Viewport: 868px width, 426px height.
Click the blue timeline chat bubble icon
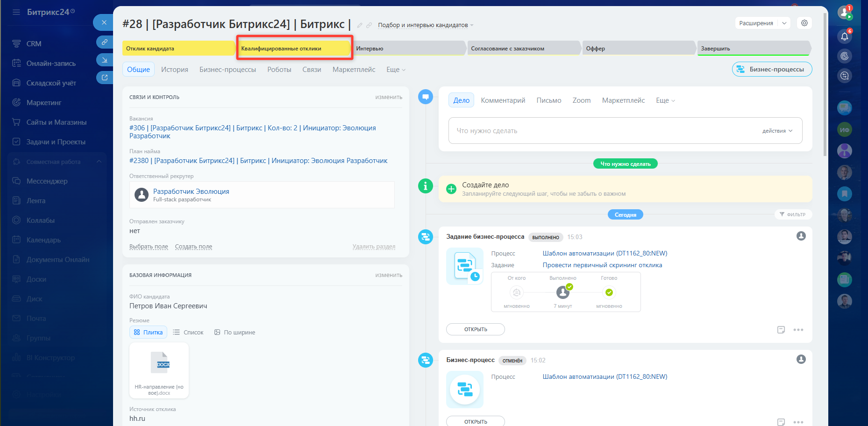[x=426, y=97]
